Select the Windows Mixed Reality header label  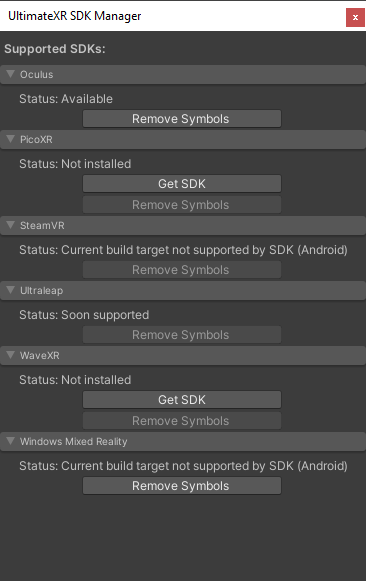click(73, 441)
